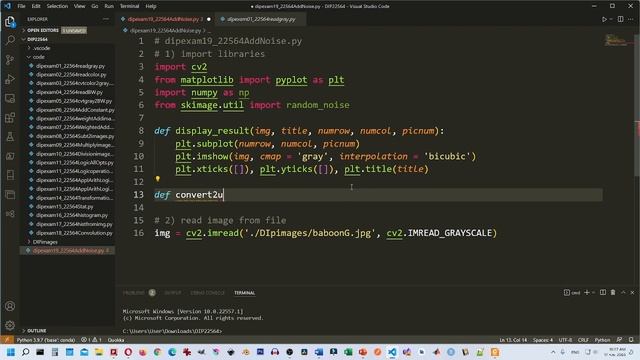Maximize terminal panel with chevron up
The height and width of the screenshot is (360, 640).
click(623, 292)
